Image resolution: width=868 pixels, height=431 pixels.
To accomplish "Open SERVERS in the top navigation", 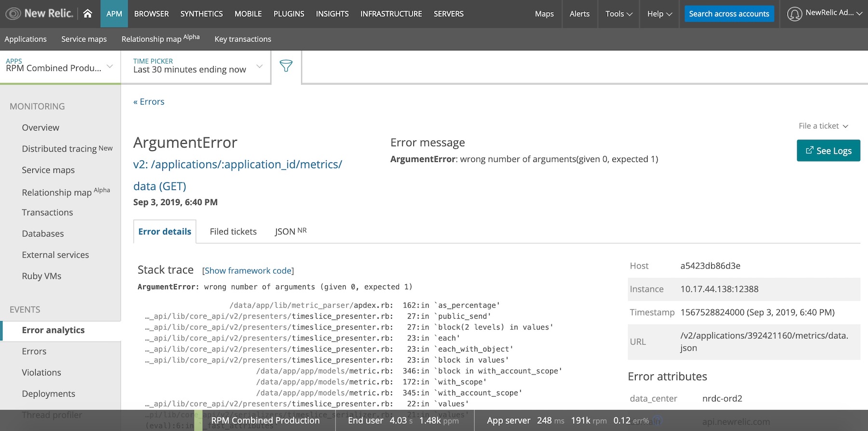I will (x=448, y=13).
